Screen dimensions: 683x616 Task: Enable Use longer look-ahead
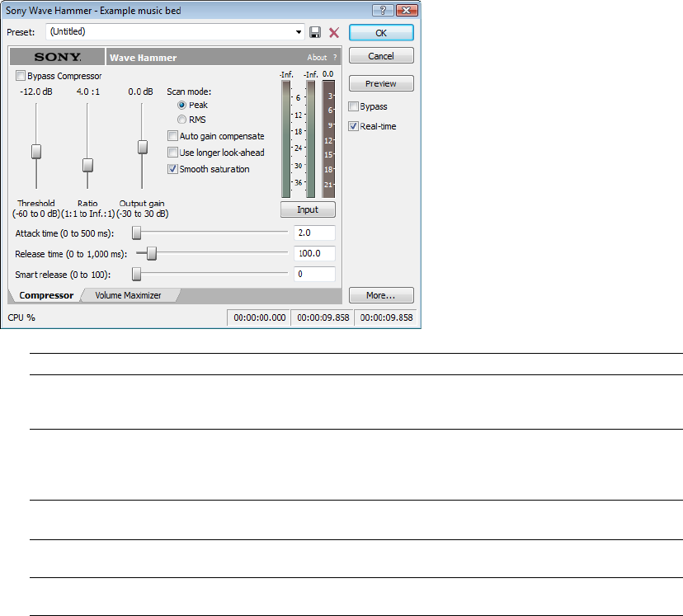click(172, 153)
